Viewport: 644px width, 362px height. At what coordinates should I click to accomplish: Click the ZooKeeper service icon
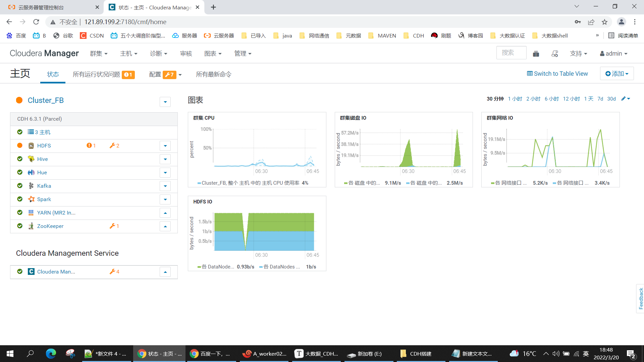tap(31, 226)
